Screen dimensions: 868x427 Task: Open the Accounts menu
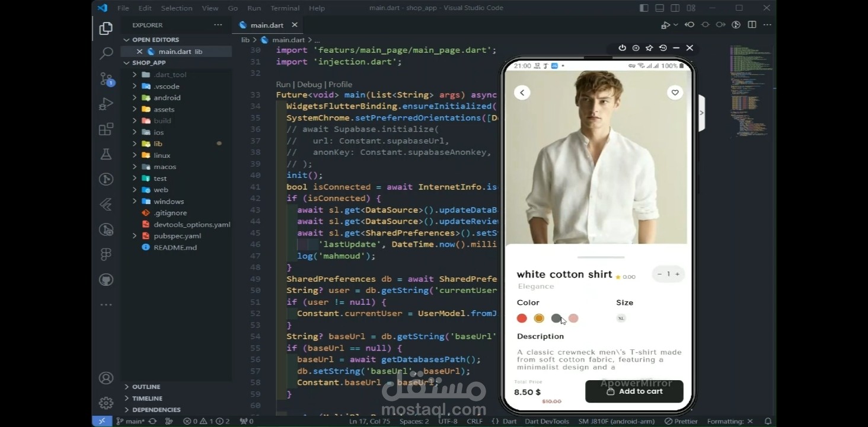[x=106, y=378]
